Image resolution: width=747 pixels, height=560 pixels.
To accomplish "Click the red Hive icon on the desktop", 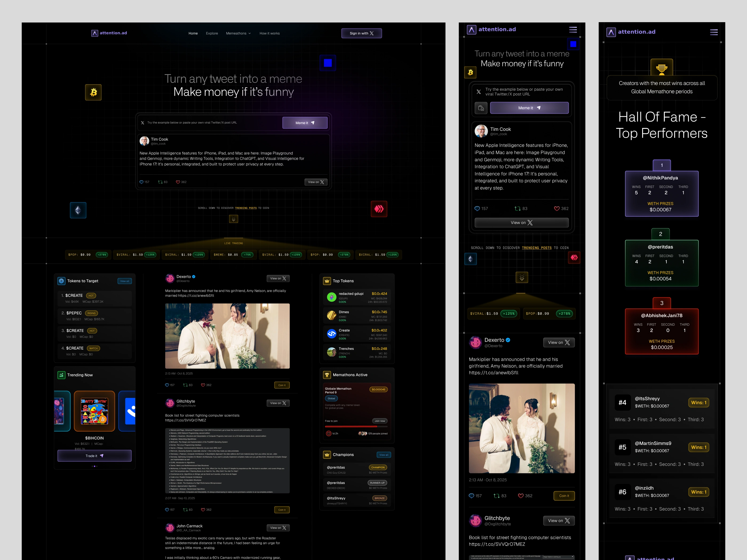I will (x=379, y=209).
